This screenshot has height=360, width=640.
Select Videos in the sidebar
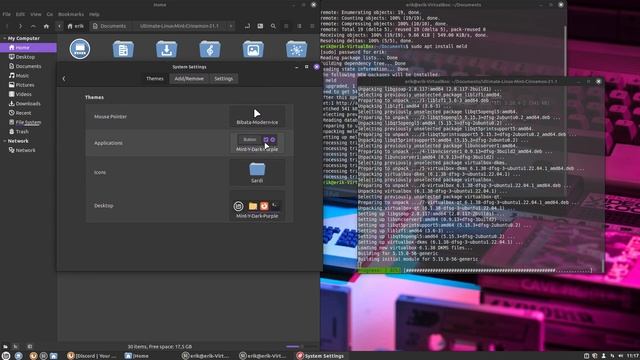[x=28, y=94]
